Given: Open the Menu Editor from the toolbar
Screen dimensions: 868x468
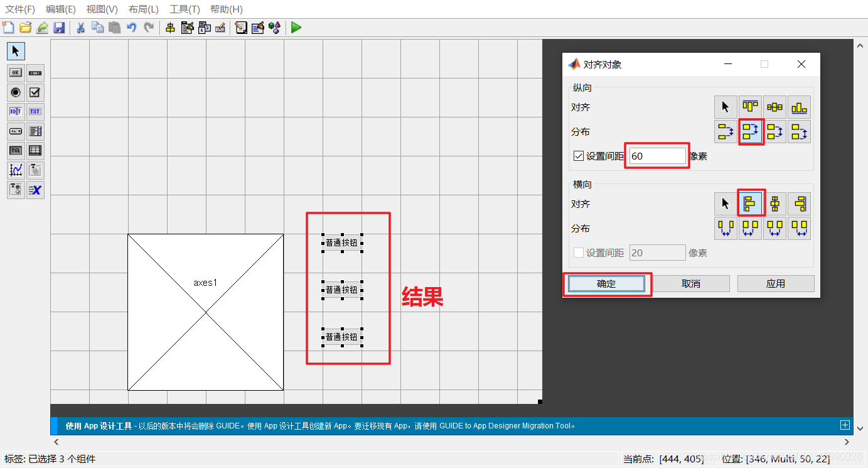Looking at the screenshot, I should pyautogui.click(x=186, y=28).
